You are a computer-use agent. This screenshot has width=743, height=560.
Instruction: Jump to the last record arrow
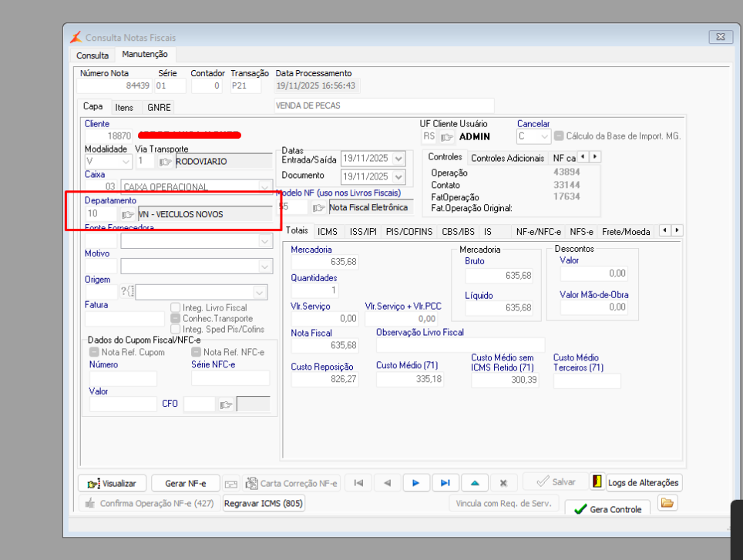point(445,483)
